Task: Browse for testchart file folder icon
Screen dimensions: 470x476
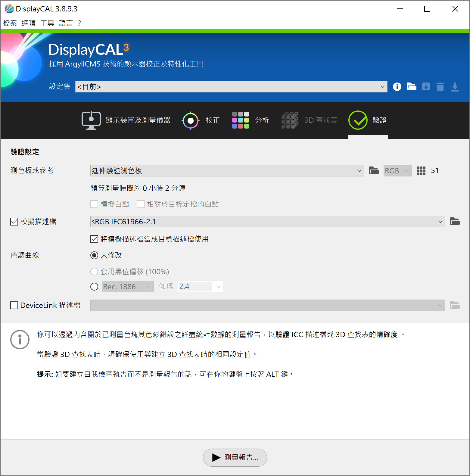Action: point(374,171)
